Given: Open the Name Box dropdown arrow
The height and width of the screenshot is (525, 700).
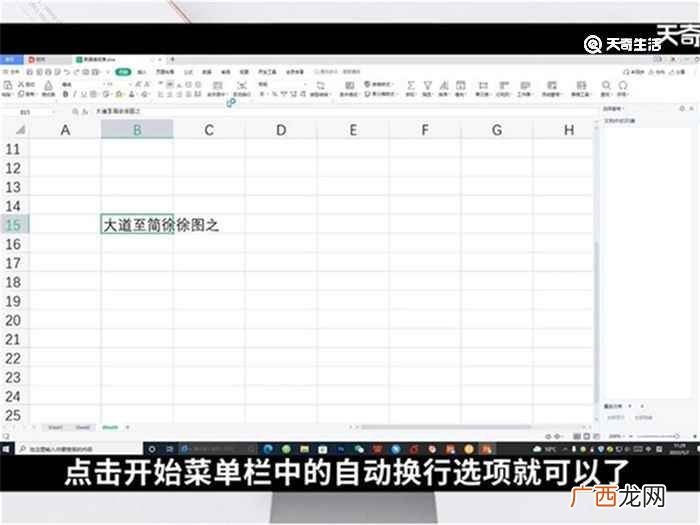Looking at the screenshot, I should pos(54,112).
